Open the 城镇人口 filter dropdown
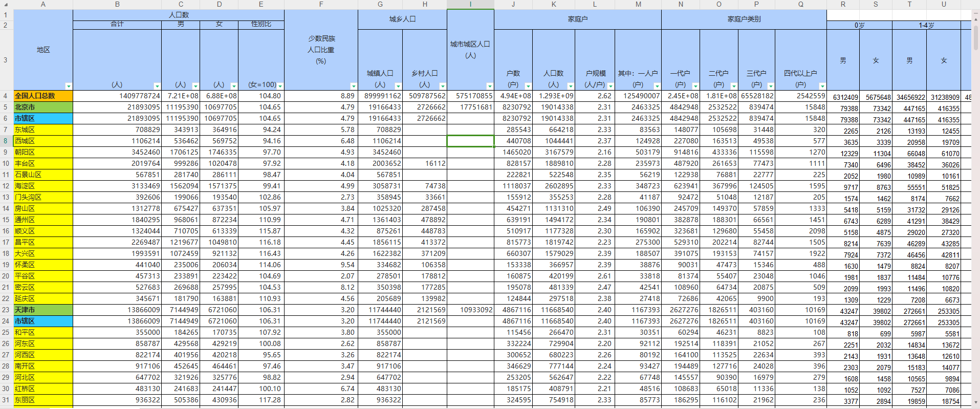Viewport: 980px width, 409px height. tap(398, 86)
